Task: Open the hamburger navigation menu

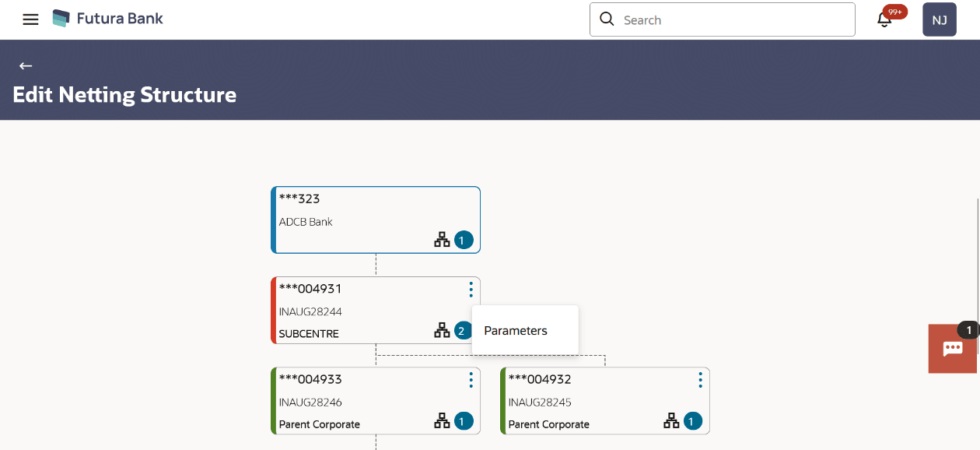Action: (x=30, y=19)
